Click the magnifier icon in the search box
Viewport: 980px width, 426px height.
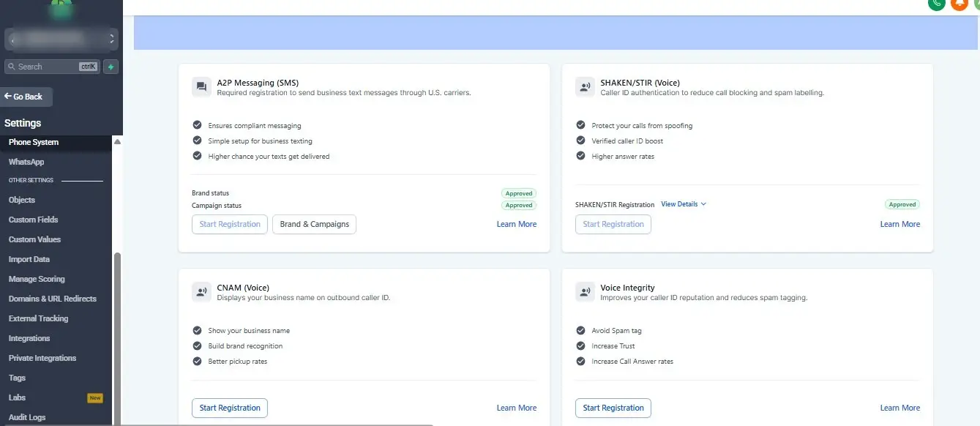pyautogui.click(x=12, y=67)
